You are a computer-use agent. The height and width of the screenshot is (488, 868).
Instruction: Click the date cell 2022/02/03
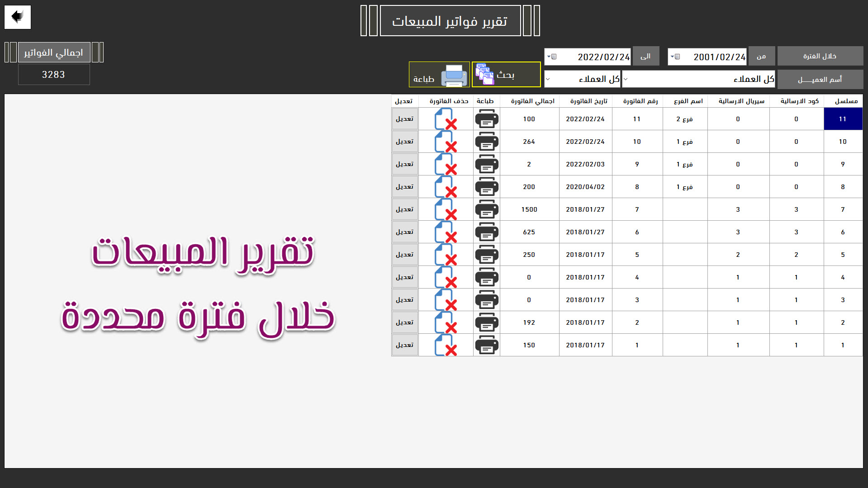[x=586, y=164]
